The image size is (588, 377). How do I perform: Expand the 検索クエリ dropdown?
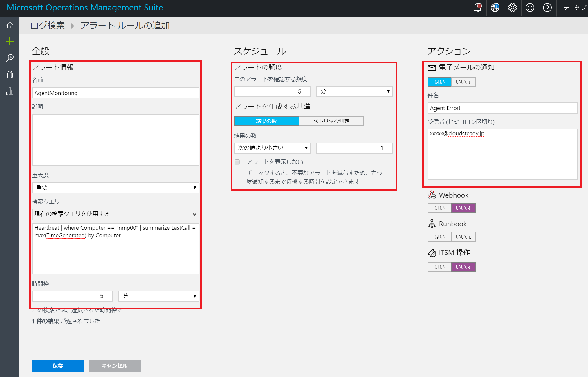click(115, 214)
